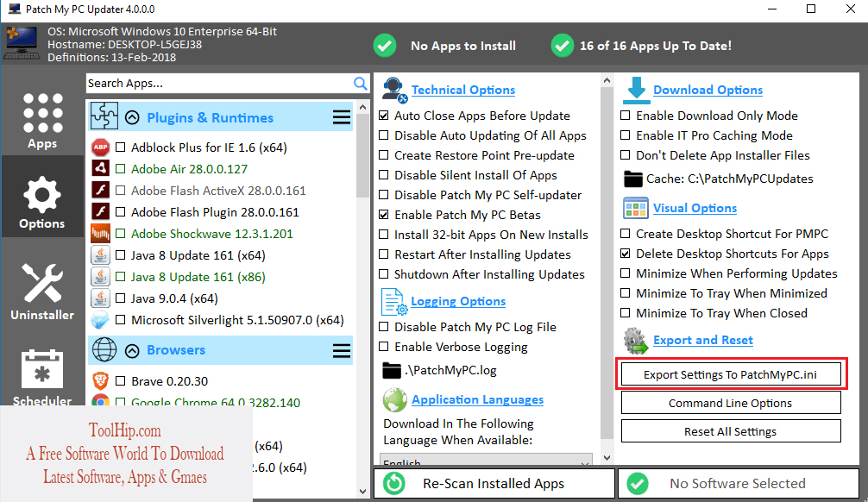Check Enable IT Pro Caching Mode

pyautogui.click(x=625, y=135)
